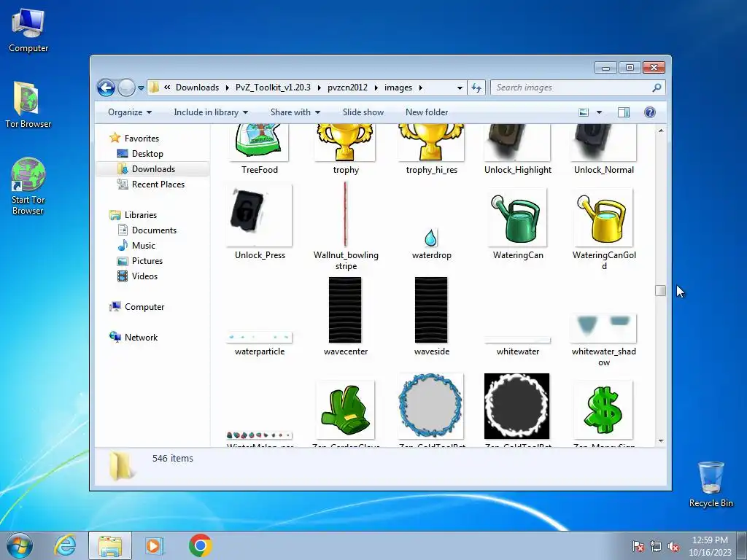Select the Unlock_Press image thumbnail
747x560 pixels.
[259, 216]
